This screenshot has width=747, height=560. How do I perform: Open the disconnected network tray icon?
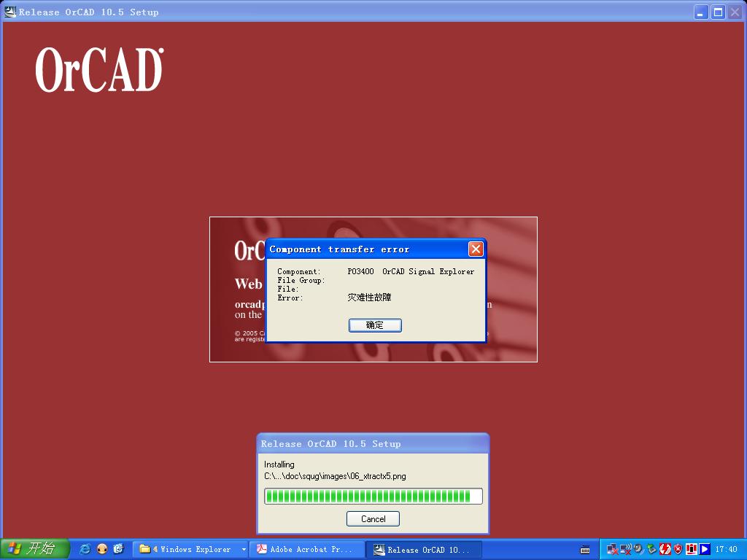pos(612,550)
